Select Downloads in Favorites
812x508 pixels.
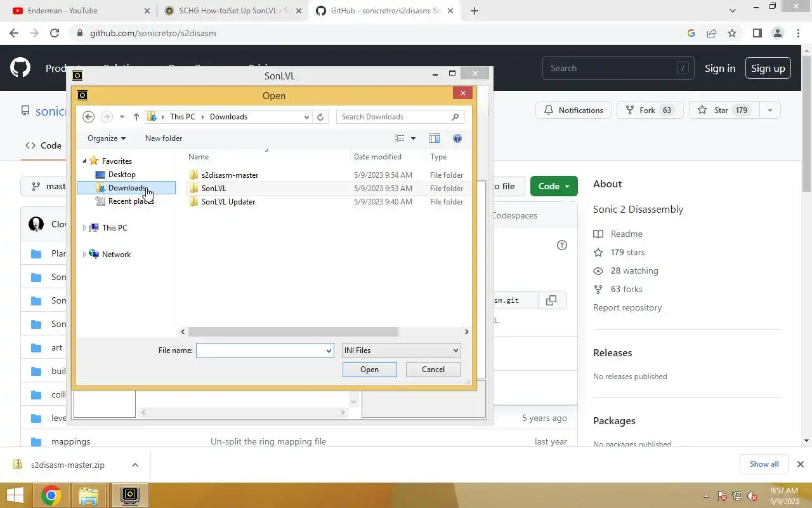pos(126,188)
